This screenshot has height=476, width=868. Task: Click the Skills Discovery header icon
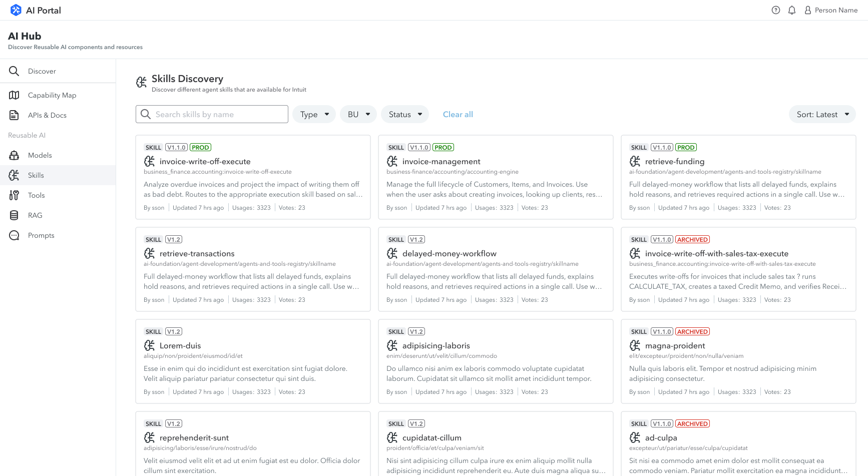[142, 82]
